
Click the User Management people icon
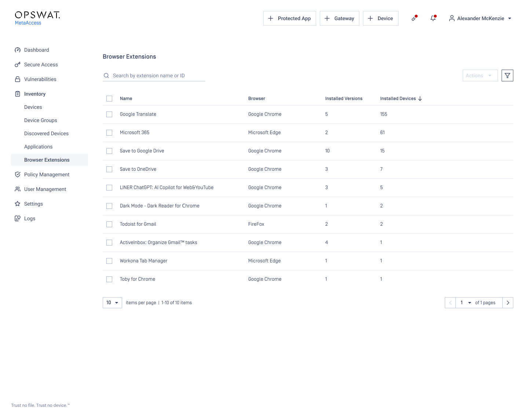(18, 189)
